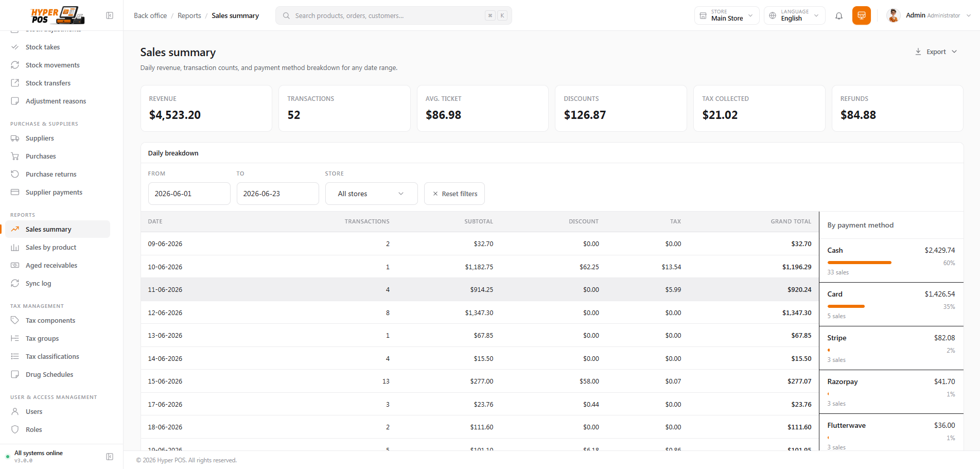Click the Tax groups icon
Screen dimensions: 980x469
(15, 338)
